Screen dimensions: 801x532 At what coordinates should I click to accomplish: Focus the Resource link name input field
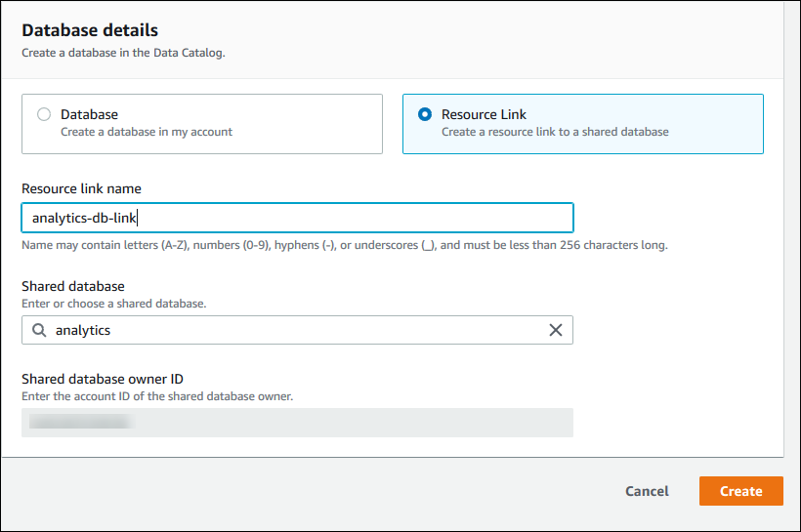[x=297, y=218]
